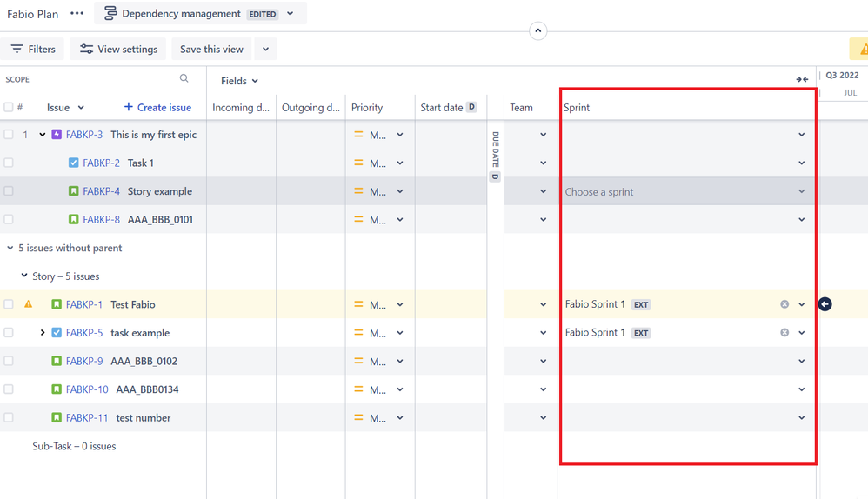868x499 pixels.
Task: Open the FABKP-10 issue link
Action: [87, 389]
